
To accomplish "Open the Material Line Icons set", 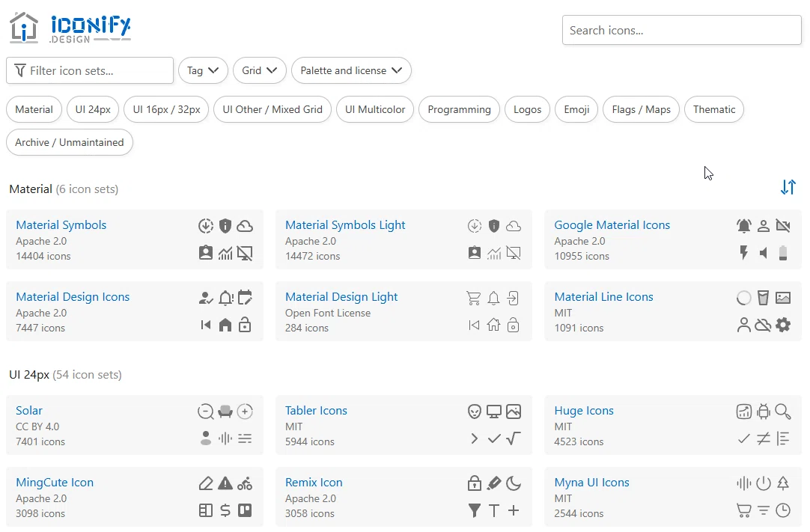I will coord(604,297).
